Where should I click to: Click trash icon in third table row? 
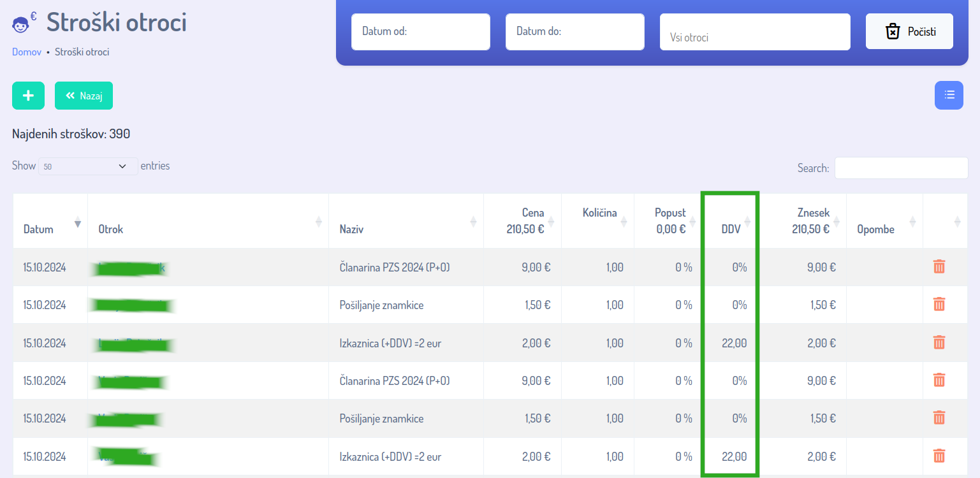point(939,343)
